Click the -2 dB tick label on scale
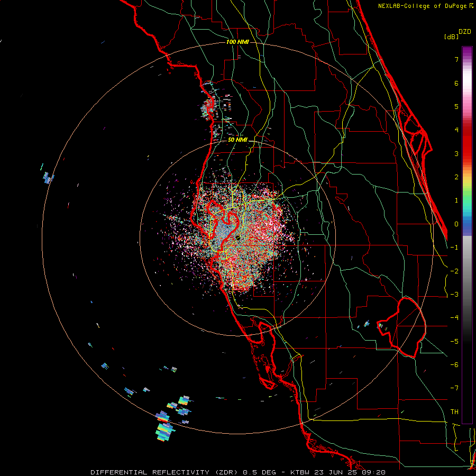This screenshot has width=476, height=476. click(x=454, y=271)
